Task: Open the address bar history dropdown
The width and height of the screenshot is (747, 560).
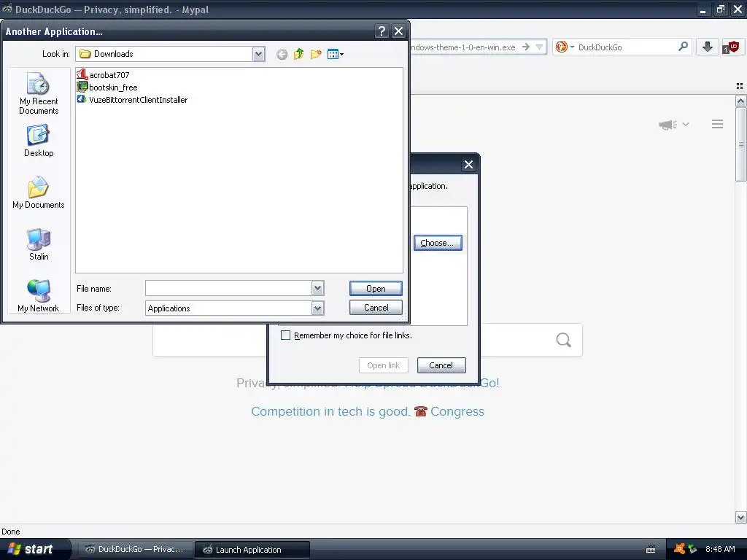Action: [x=539, y=47]
